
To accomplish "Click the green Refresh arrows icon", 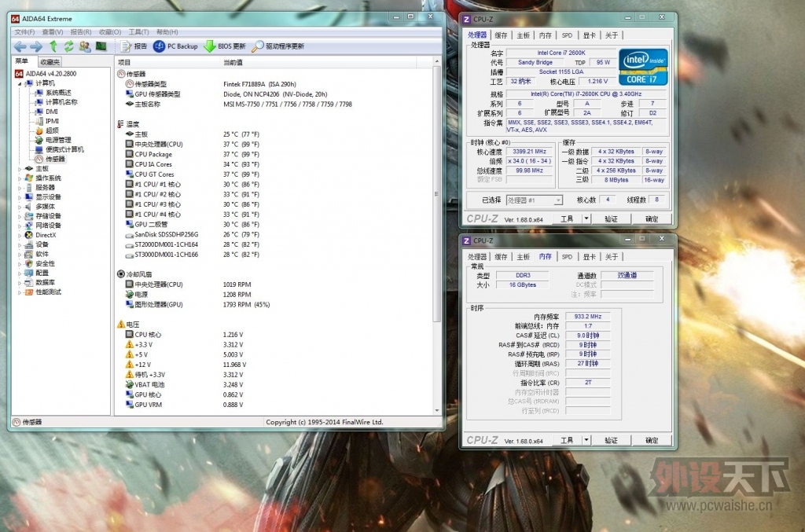I will (x=69, y=46).
